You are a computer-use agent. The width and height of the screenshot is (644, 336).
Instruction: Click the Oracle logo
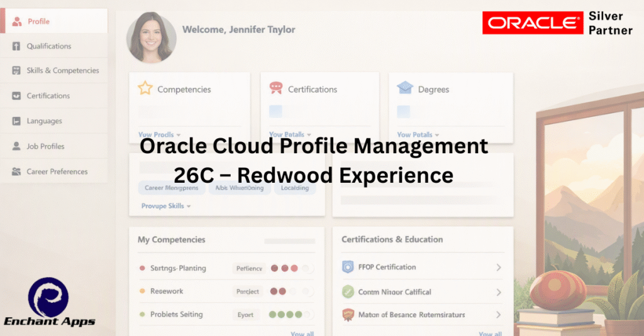coord(533,23)
